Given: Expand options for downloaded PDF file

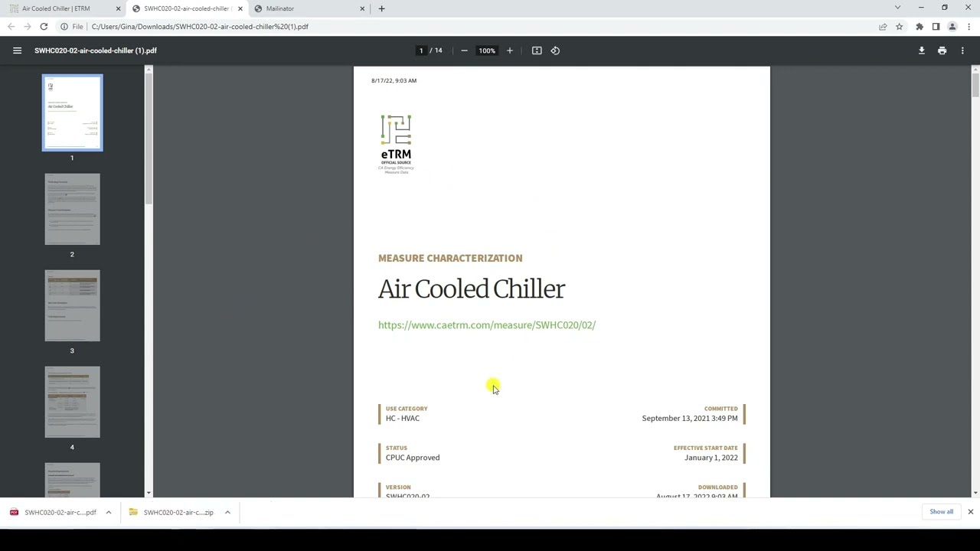Looking at the screenshot, I should tap(109, 512).
